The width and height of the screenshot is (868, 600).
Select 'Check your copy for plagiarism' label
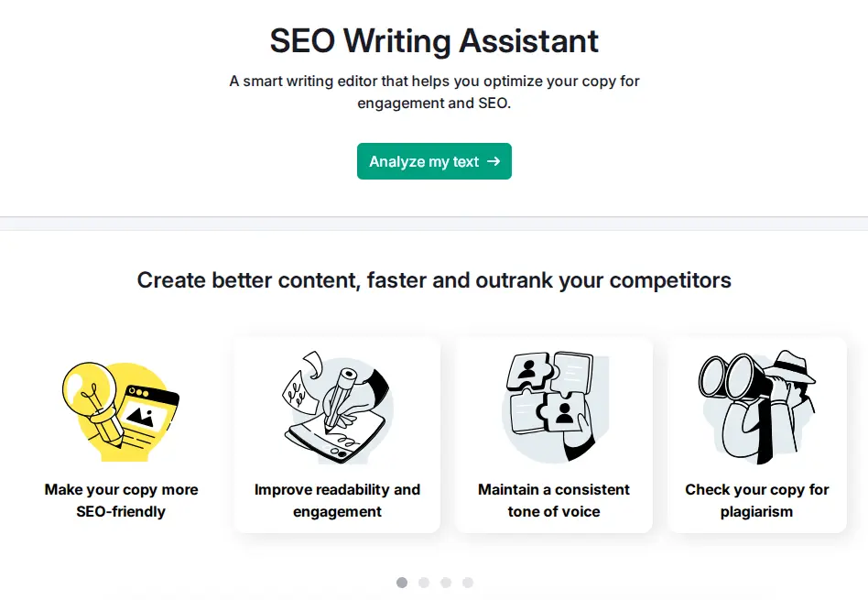[x=757, y=500]
